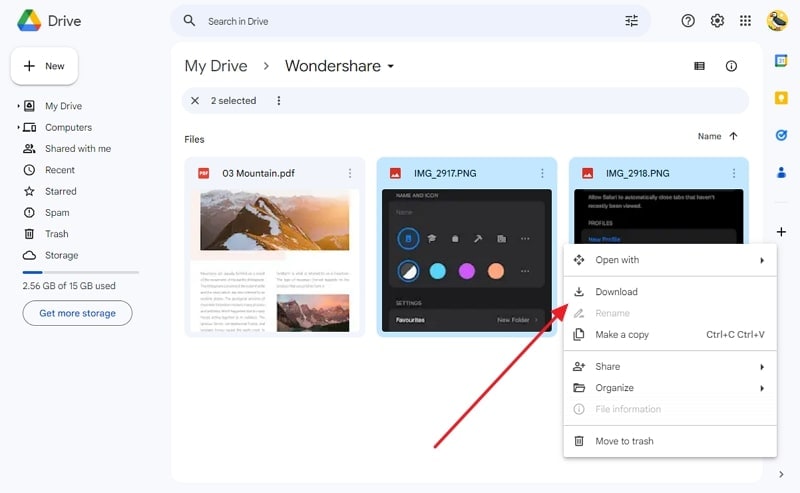Clear selection with the X icon
This screenshot has height=493, width=800.
195,101
